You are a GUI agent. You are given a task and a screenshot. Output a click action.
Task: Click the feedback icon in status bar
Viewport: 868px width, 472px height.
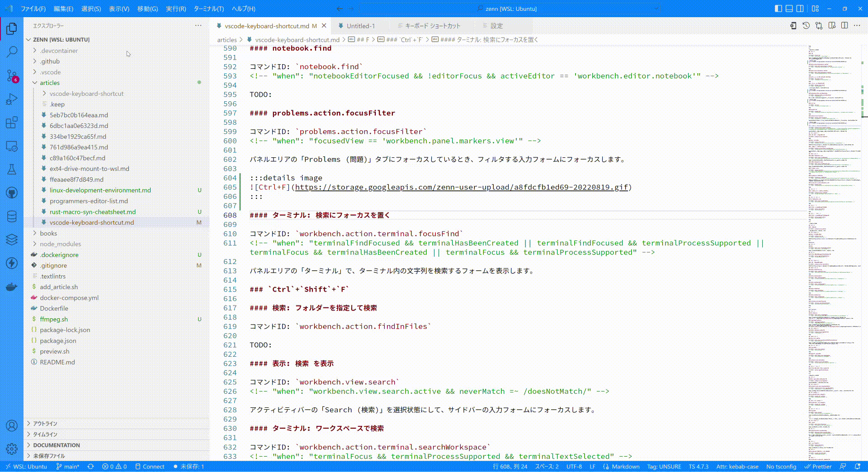843,467
